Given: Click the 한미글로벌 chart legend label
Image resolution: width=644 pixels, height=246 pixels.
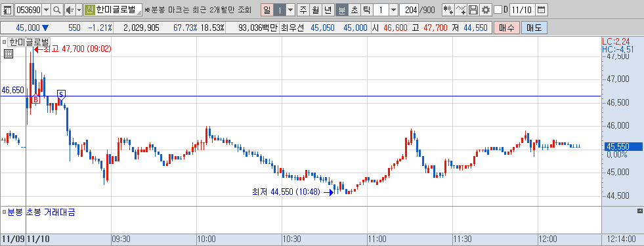Looking at the screenshot, I should click(x=29, y=41).
